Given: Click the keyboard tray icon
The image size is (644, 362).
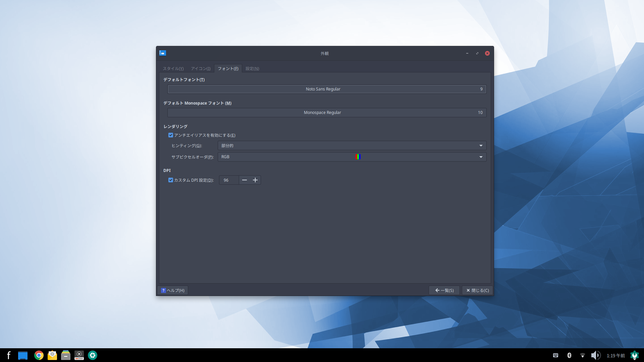Looking at the screenshot, I should (555, 355).
